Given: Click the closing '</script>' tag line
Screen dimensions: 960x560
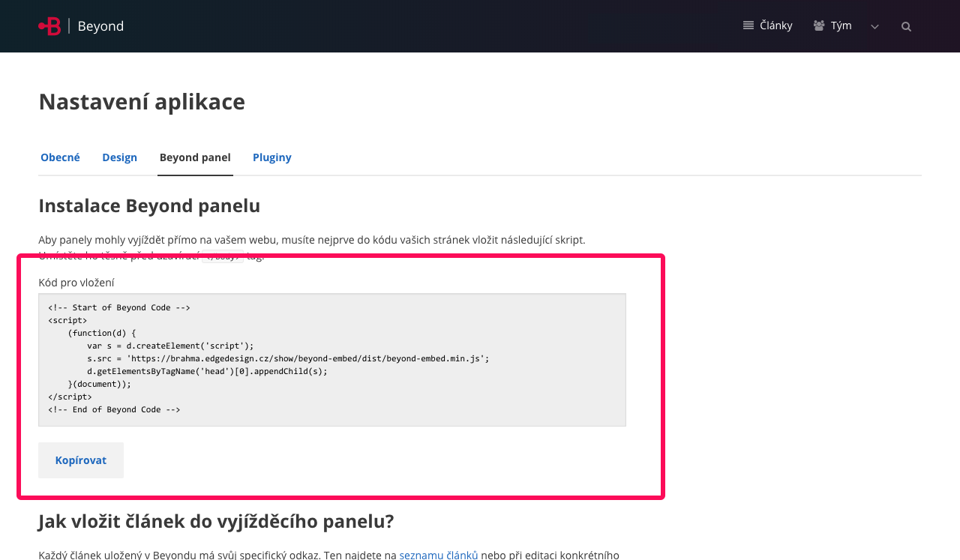Looking at the screenshot, I should (70, 397).
